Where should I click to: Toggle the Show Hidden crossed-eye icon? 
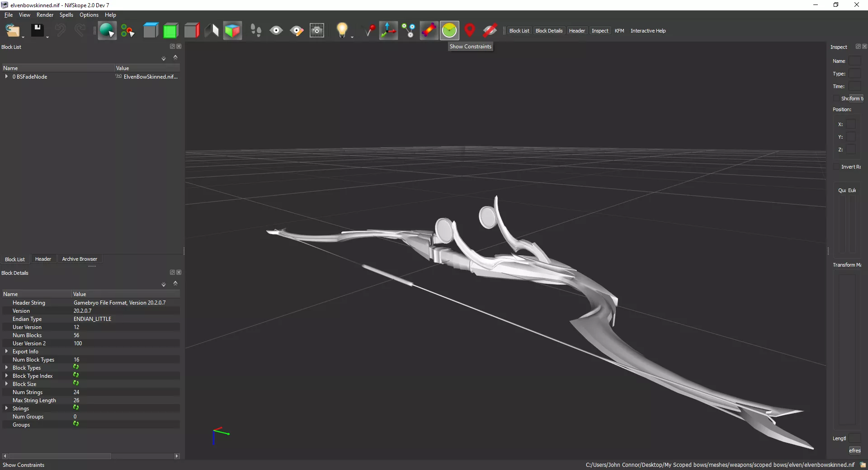490,31
